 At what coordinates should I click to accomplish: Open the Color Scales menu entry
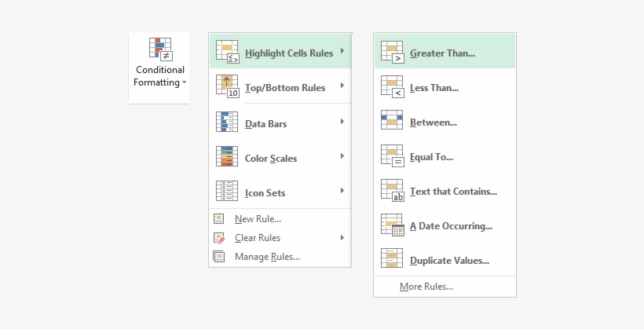coord(280,156)
